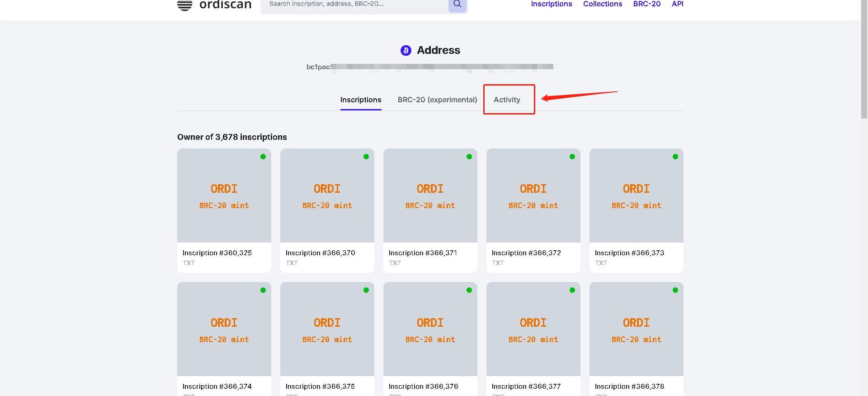The image size is (868, 396).
Task: Click the ordiscan logo icon
Action: point(184,5)
